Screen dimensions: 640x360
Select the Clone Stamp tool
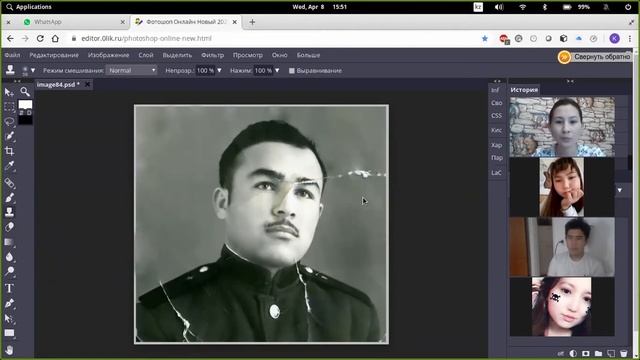click(9, 212)
